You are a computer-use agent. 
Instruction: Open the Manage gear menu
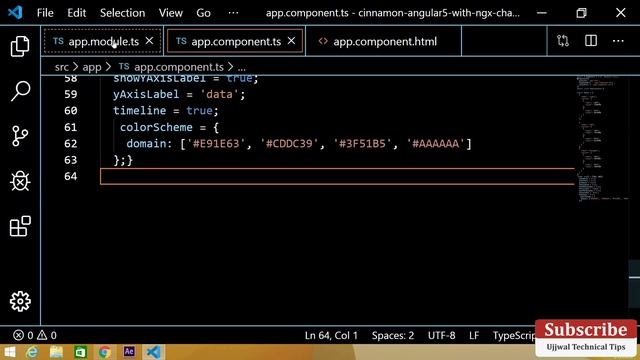click(20, 302)
